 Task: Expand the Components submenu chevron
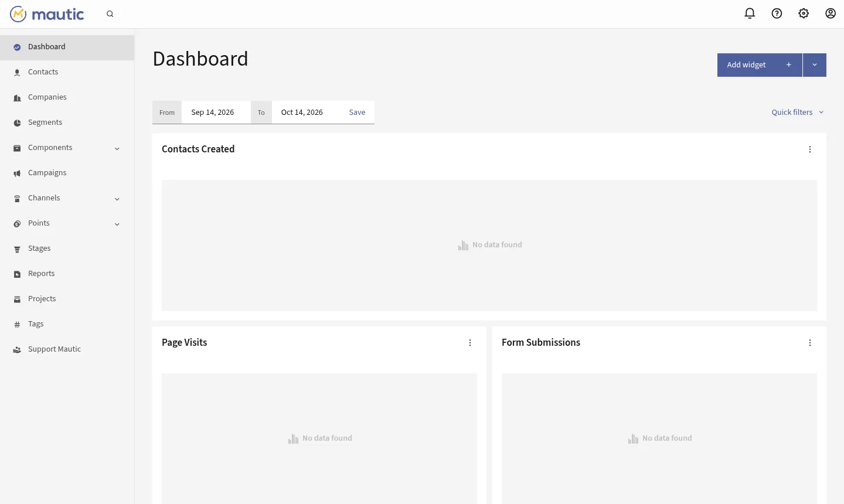[117, 148]
